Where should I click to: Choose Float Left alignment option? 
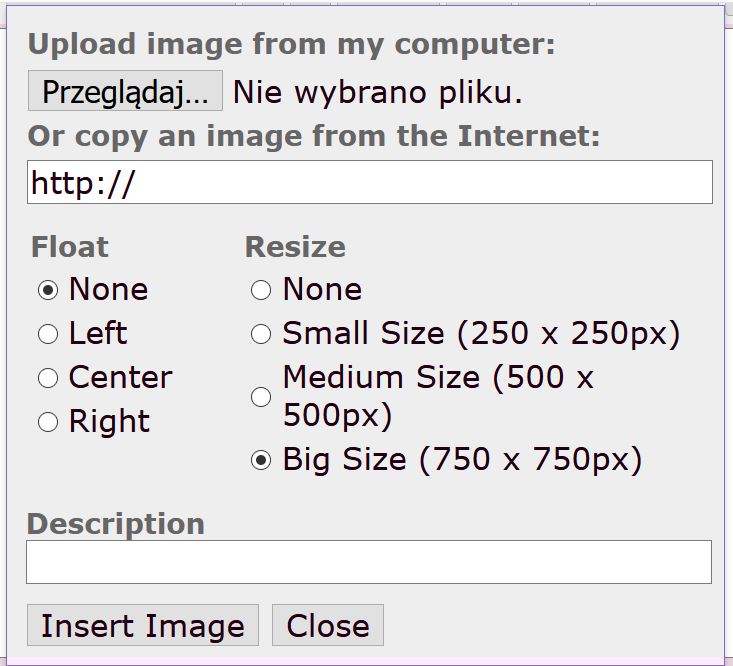click(48, 334)
